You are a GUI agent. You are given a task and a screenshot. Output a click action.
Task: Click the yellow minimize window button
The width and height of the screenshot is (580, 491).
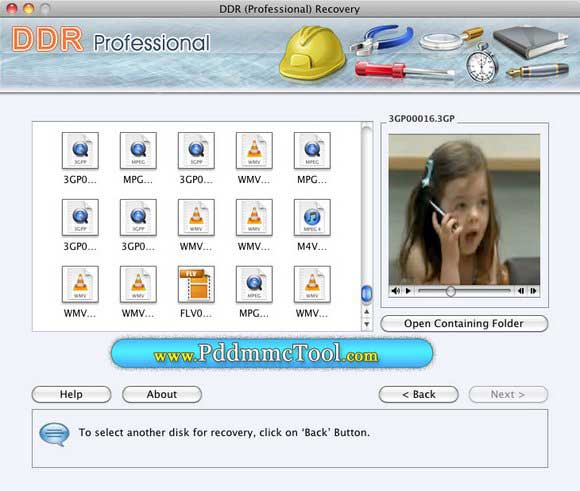pos(28,8)
